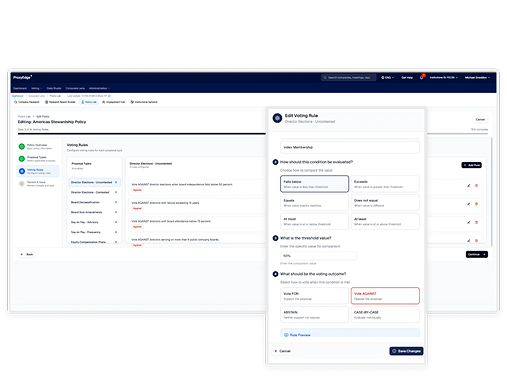Click the voting rules list scrollbar

tap(491, 192)
